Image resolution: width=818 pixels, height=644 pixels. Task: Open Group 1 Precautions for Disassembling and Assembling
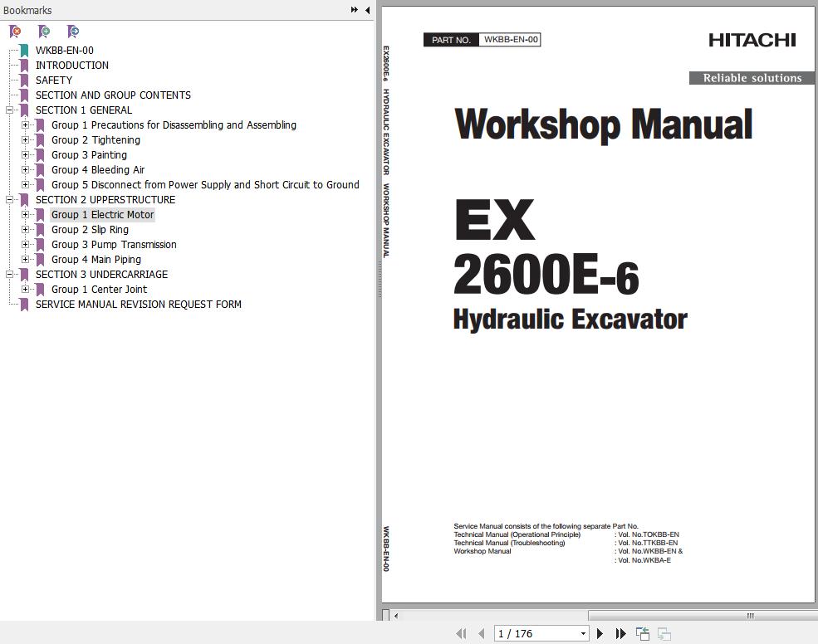[174, 125]
